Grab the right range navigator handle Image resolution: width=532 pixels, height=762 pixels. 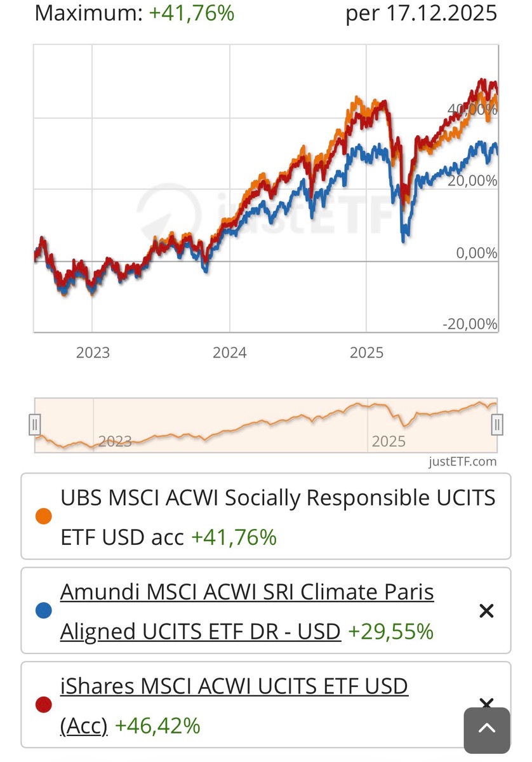tap(498, 424)
